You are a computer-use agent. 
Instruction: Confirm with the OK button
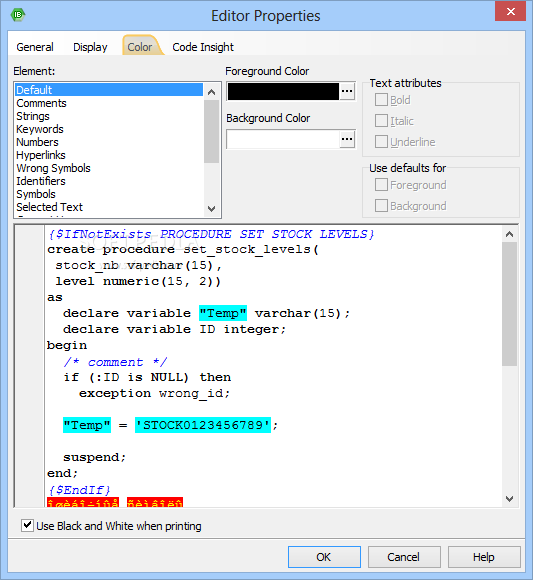[x=324, y=557]
